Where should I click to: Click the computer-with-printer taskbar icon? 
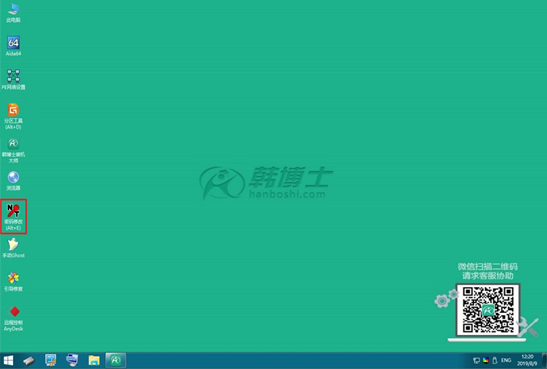coord(72,361)
